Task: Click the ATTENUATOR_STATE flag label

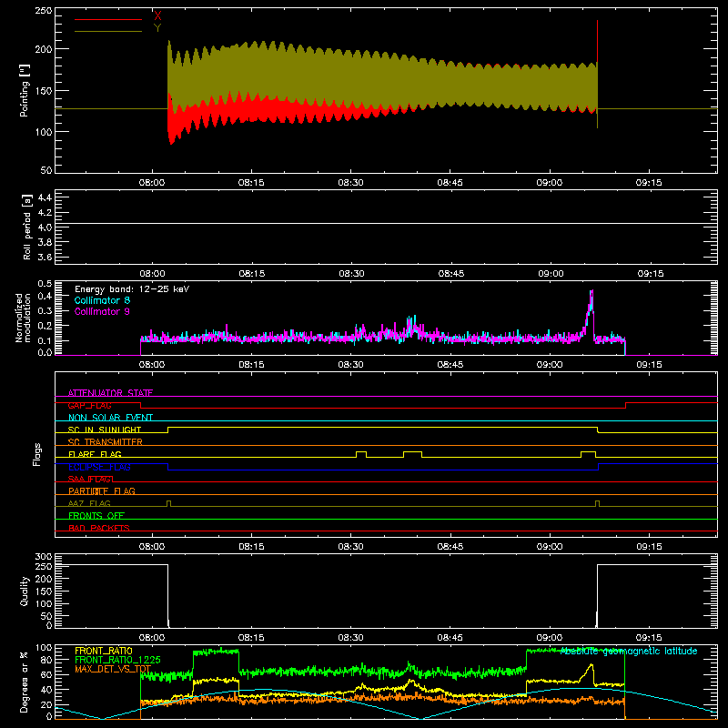Action: pos(110,393)
